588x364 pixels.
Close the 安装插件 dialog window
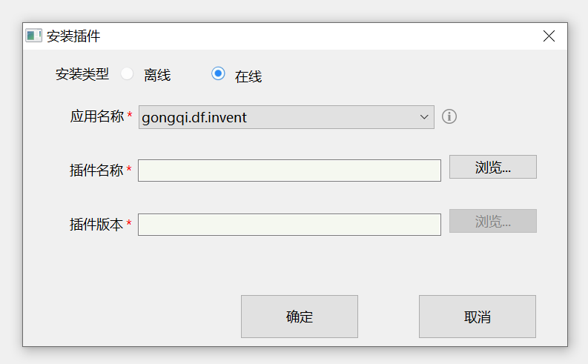click(549, 36)
